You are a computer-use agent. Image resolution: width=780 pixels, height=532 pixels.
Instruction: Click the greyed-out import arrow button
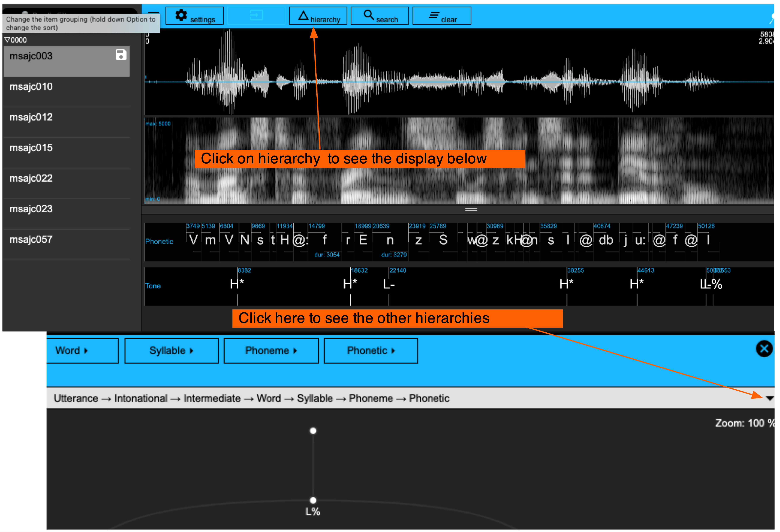256,16
